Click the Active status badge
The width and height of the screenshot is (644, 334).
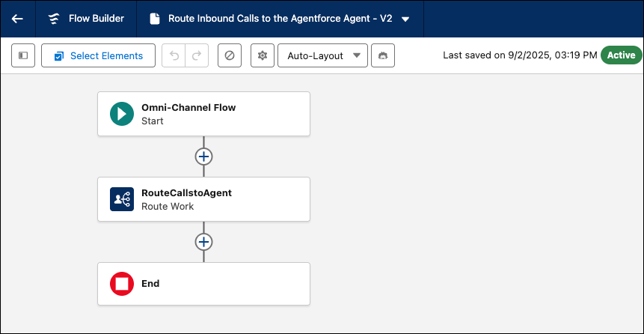point(621,55)
